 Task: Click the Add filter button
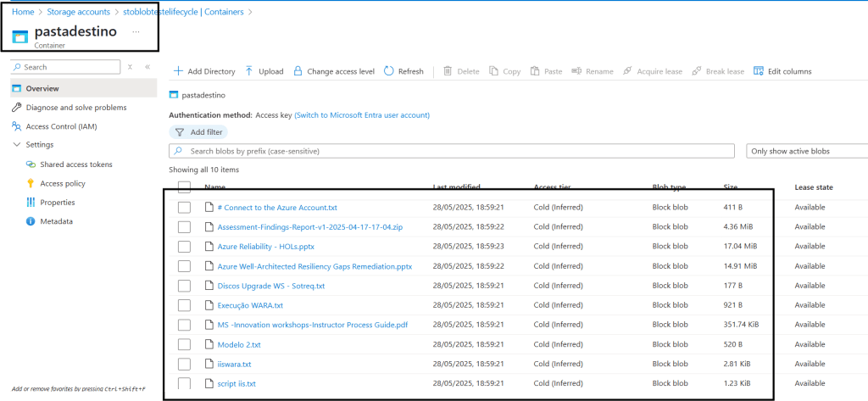click(198, 132)
